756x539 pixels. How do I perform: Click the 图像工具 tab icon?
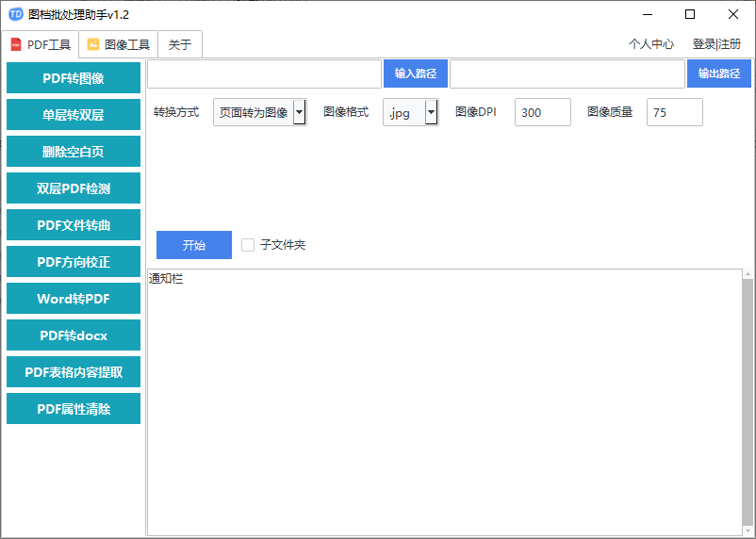(93, 44)
